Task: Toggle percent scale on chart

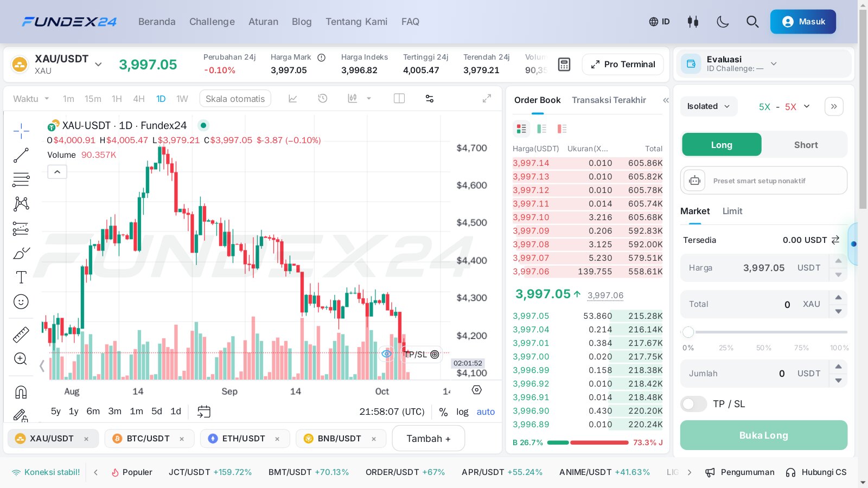Action: [x=443, y=412]
